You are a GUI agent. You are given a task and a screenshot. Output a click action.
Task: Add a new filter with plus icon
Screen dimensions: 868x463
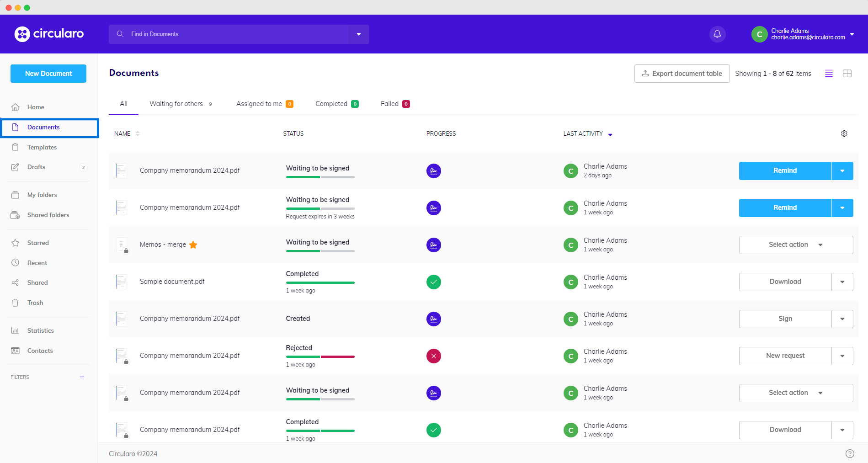coord(82,377)
